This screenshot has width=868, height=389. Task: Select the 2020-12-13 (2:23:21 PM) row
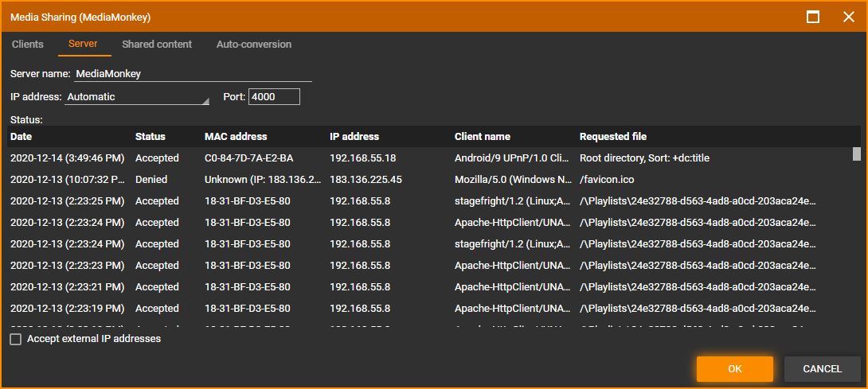point(429,287)
